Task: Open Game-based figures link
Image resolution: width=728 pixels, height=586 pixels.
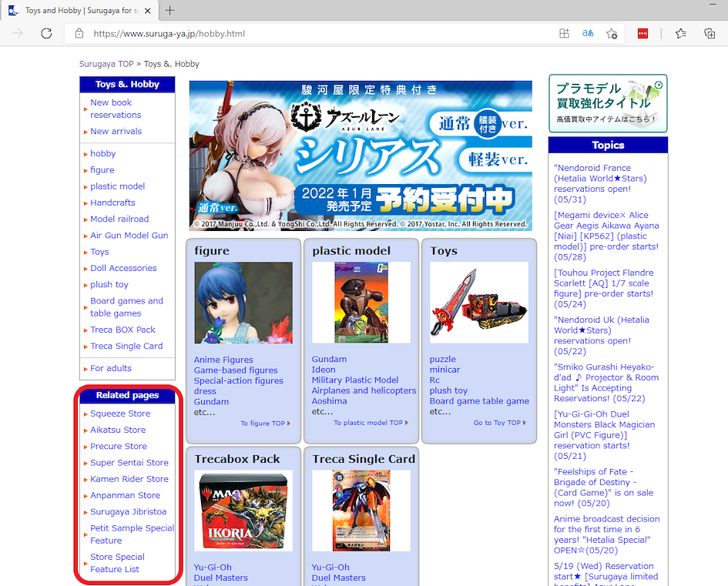Action: tap(236, 370)
